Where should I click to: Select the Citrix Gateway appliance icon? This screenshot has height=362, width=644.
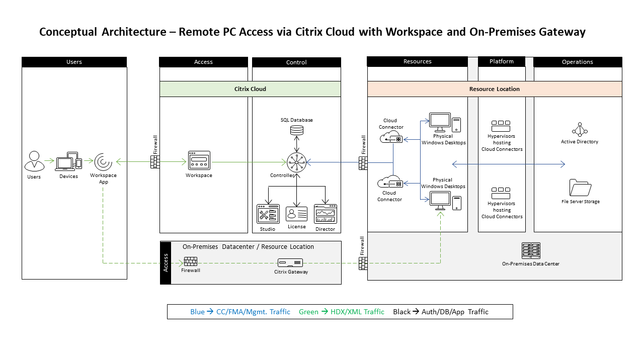click(x=290, y=262)
